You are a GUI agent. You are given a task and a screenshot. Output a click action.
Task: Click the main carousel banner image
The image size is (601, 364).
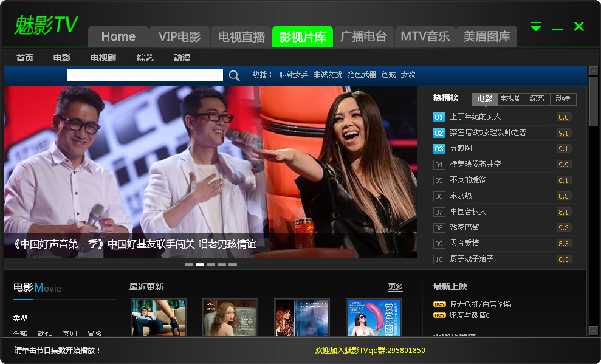tap(210, 171)
